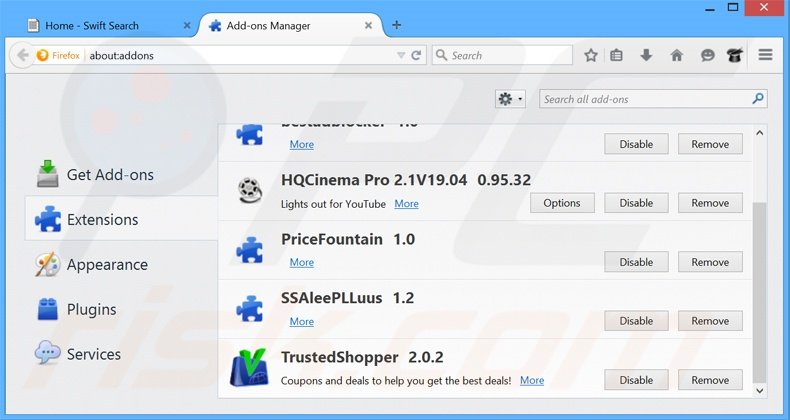Viewport: 790px width, 420px height.
Task: Focus the Search all add-ons field
Action: 653,99
